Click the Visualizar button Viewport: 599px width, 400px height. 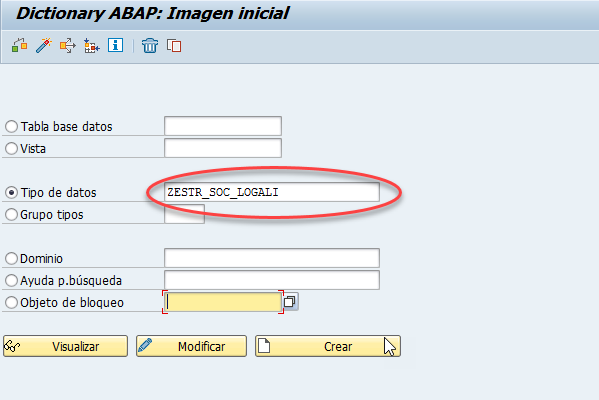click(65, 346)
